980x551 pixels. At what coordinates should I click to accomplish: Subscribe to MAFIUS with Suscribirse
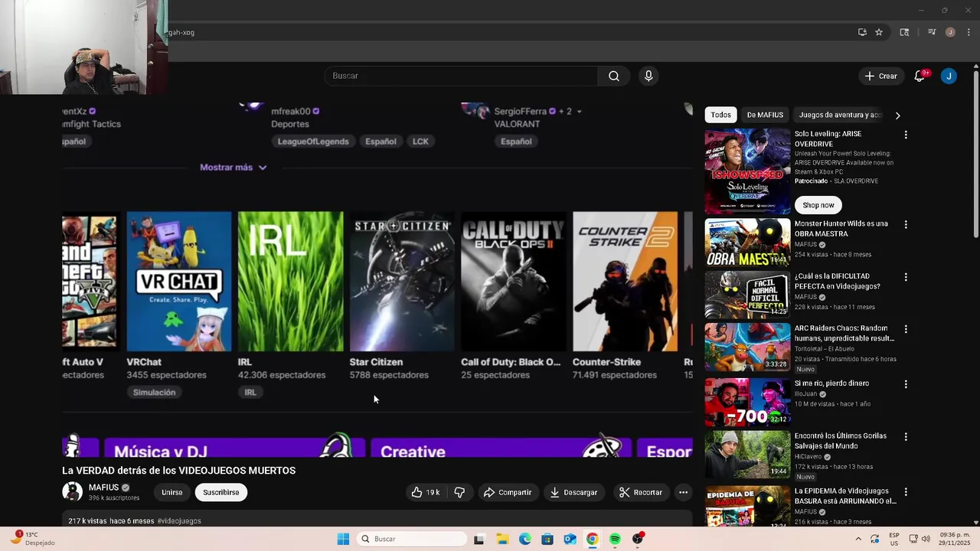[220, 492]
